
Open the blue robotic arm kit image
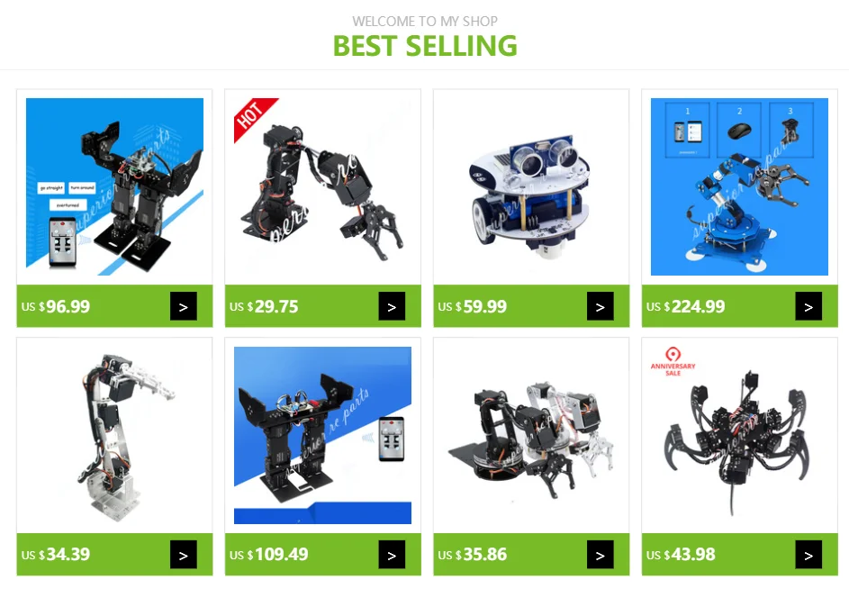(x=740, y=186)
